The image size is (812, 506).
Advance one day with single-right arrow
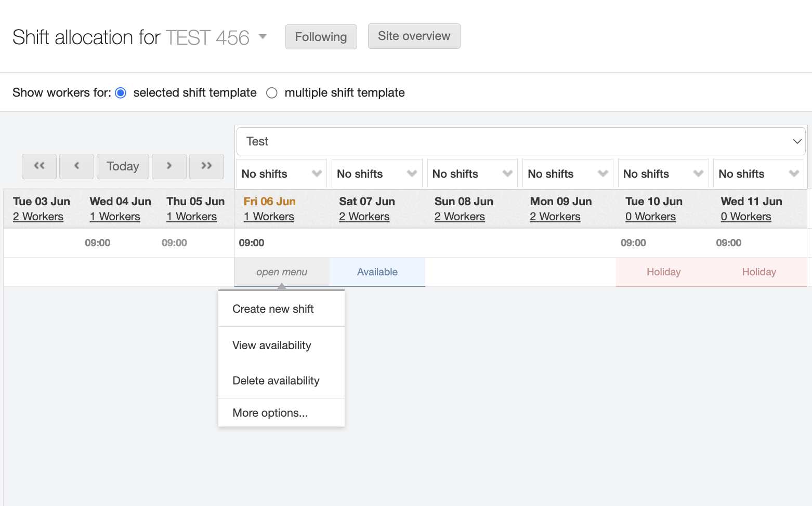(169, 166)
